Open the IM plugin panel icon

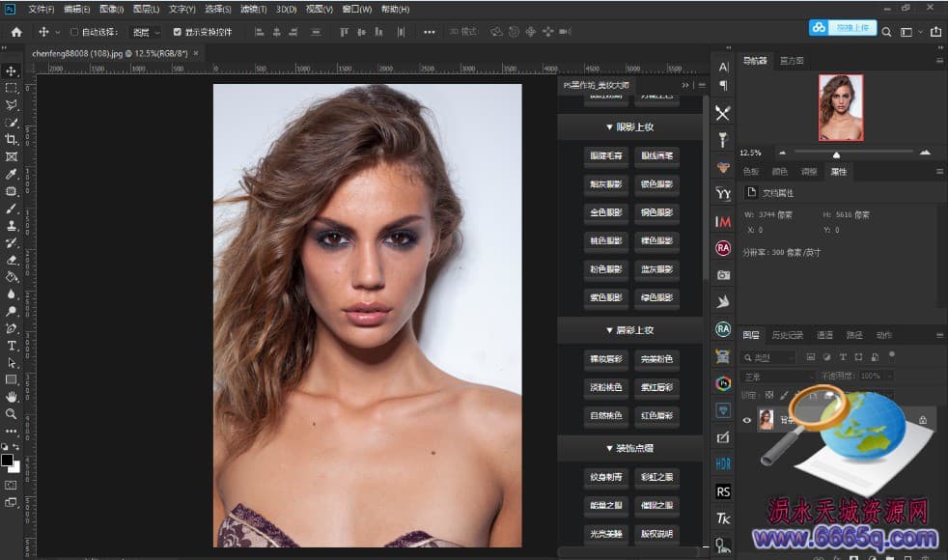[x=723, y=222]
